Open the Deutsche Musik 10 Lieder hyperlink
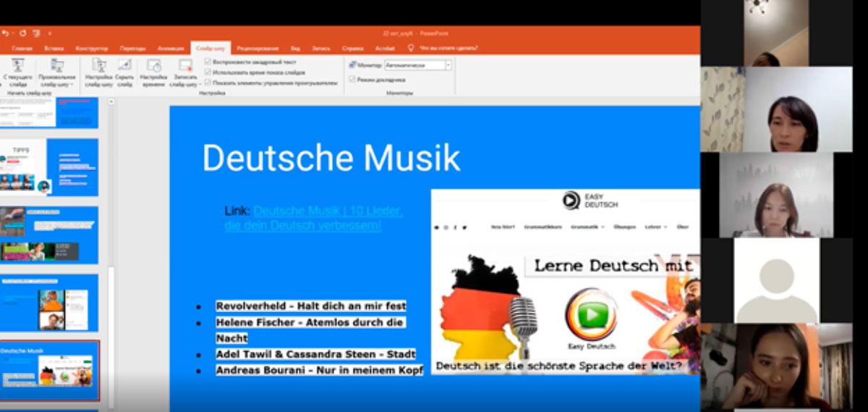Screen dimensions: 868x412 328,211
